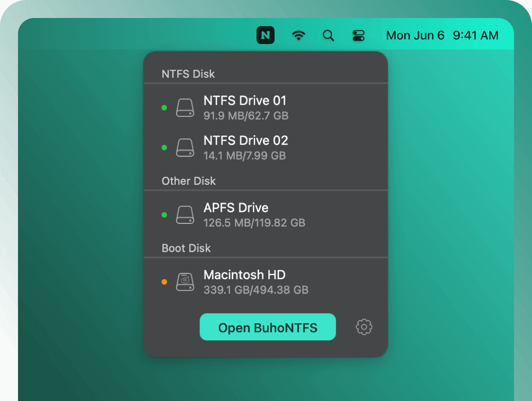Screen dimensions: 532x401
Task: Click the APFS Drive disk icon
Action: tap(185, 214)
